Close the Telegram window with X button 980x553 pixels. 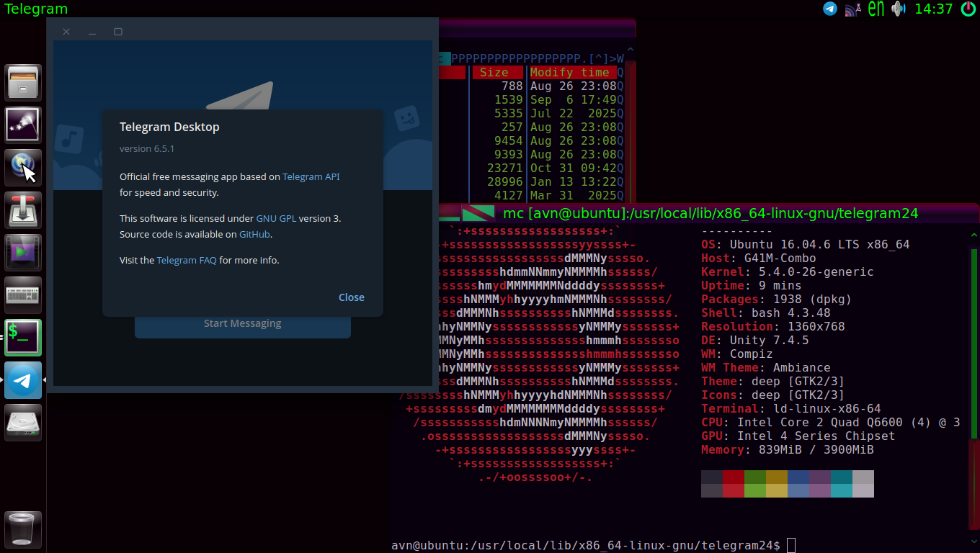(x=66, y=32)
